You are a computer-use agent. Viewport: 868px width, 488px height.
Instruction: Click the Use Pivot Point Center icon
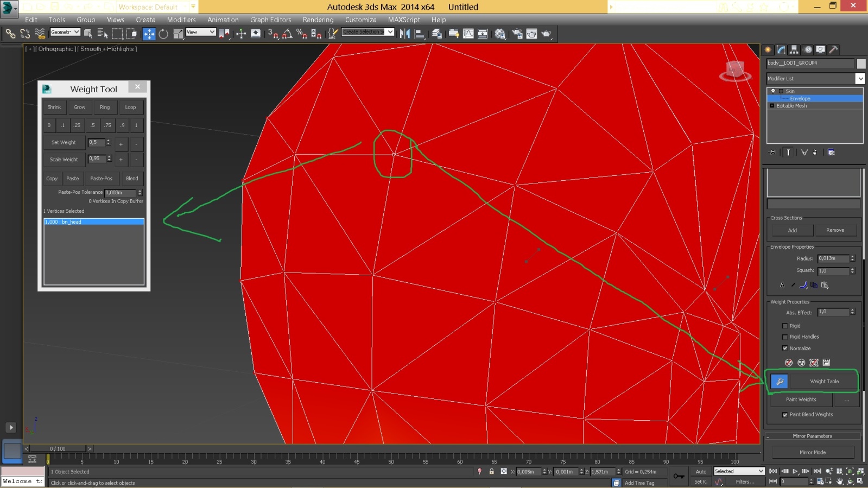224,34
